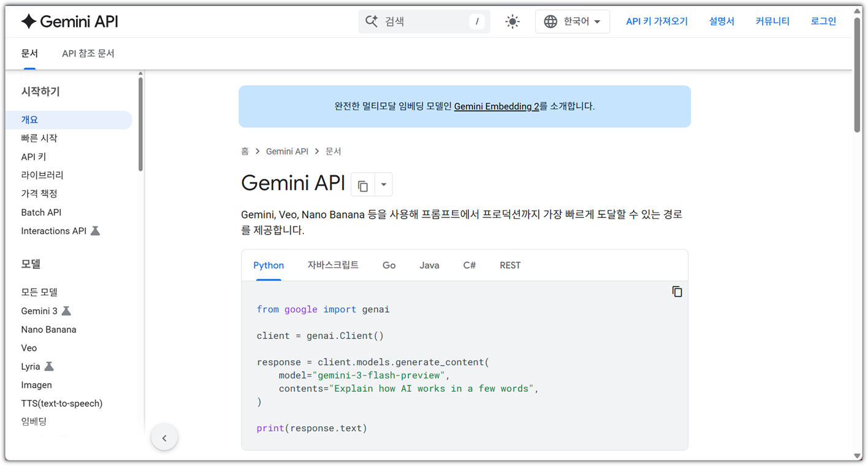868x466 pixels.
Task: Click the Gemini API page heading
Action: click(x=293, y=183)
